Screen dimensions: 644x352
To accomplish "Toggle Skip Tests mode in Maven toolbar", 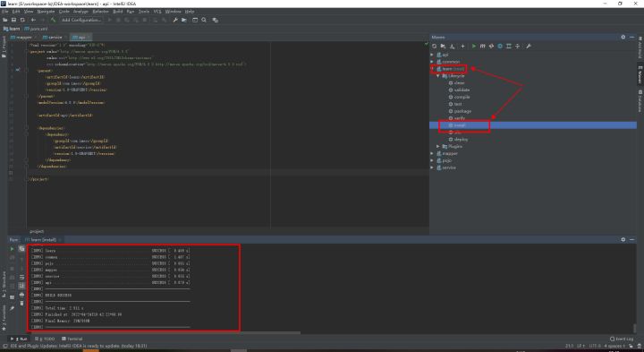I will 500,46.
